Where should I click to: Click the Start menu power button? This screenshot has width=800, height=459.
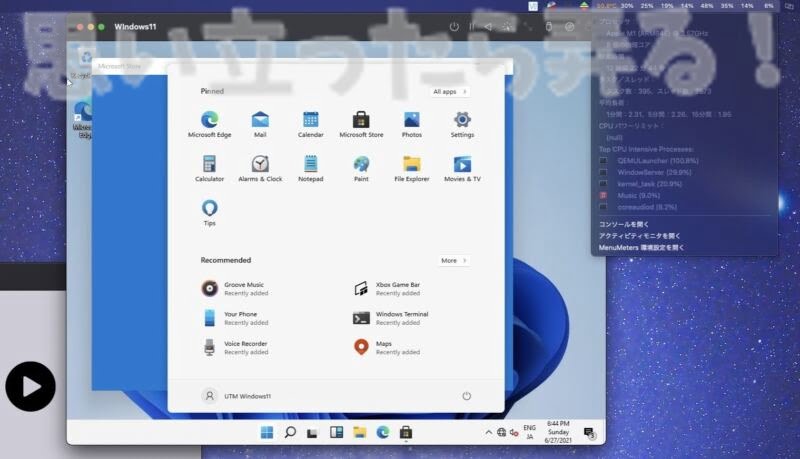click(x=466, y=396)
